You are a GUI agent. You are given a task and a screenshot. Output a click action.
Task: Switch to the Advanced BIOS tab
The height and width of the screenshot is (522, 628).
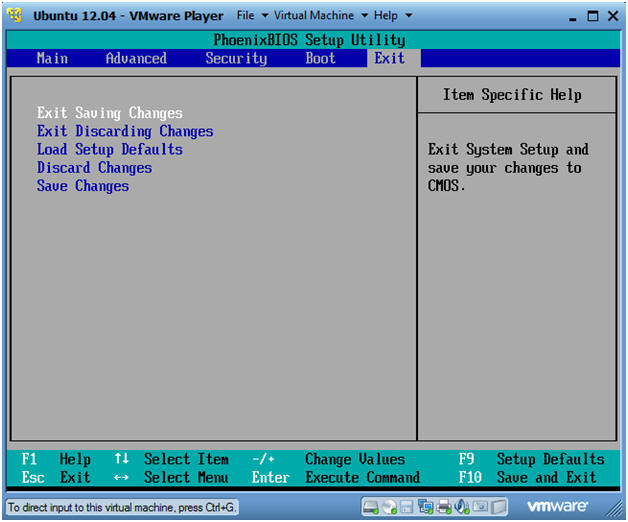point(136,58)
